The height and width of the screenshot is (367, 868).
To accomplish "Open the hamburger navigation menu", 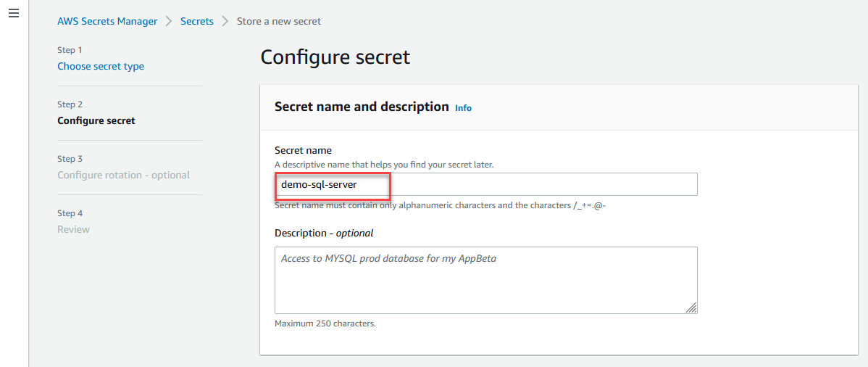I will tap(14, 13).
